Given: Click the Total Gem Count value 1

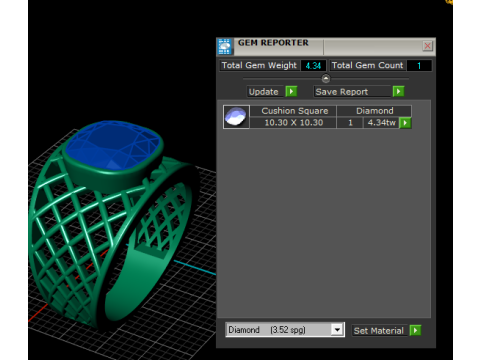Looking at the screenshot, I should coord(419,65).
